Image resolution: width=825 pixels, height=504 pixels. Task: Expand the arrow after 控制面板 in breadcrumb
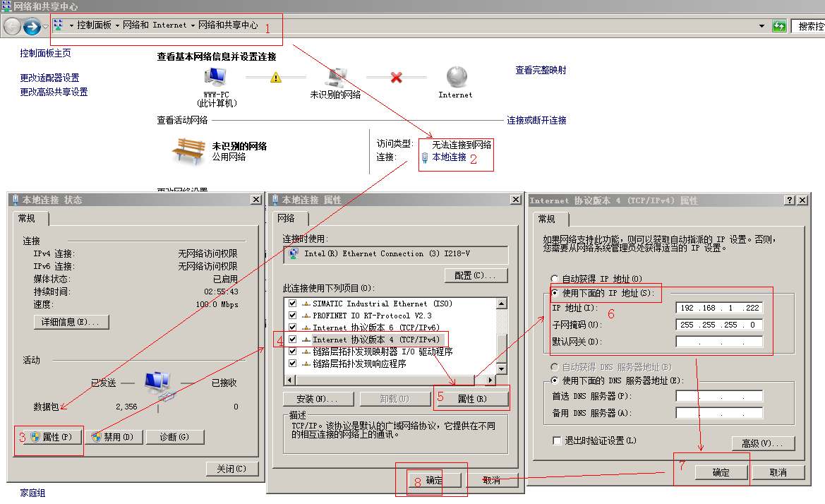click(117, 25)
